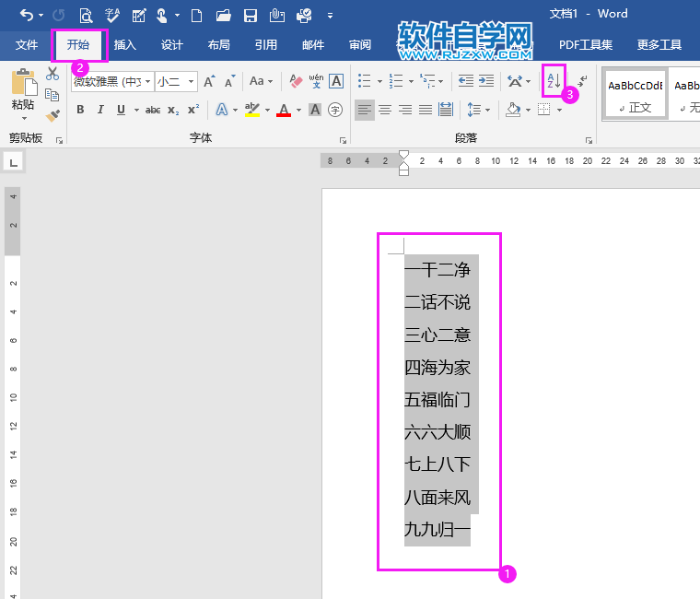Click the Cut scissors icon
This screenshot has height=599, width=700.
coord(52,75)
